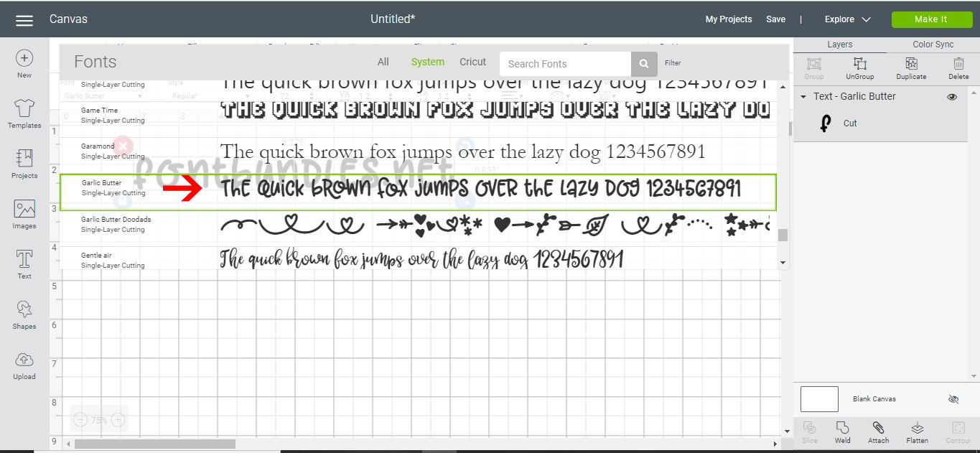Zoom in canvas with plus button

click(118, 419)
